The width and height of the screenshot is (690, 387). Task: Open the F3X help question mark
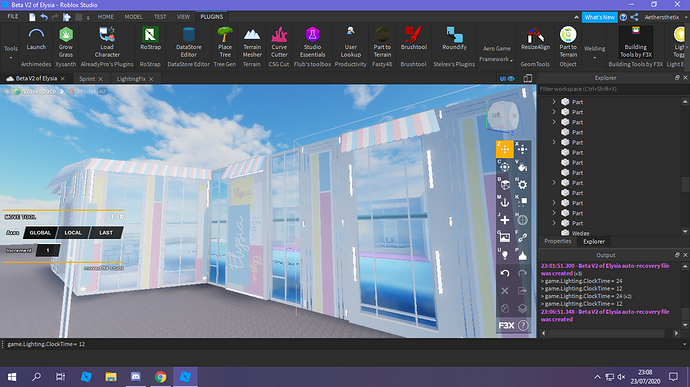[x=523, y=325]
